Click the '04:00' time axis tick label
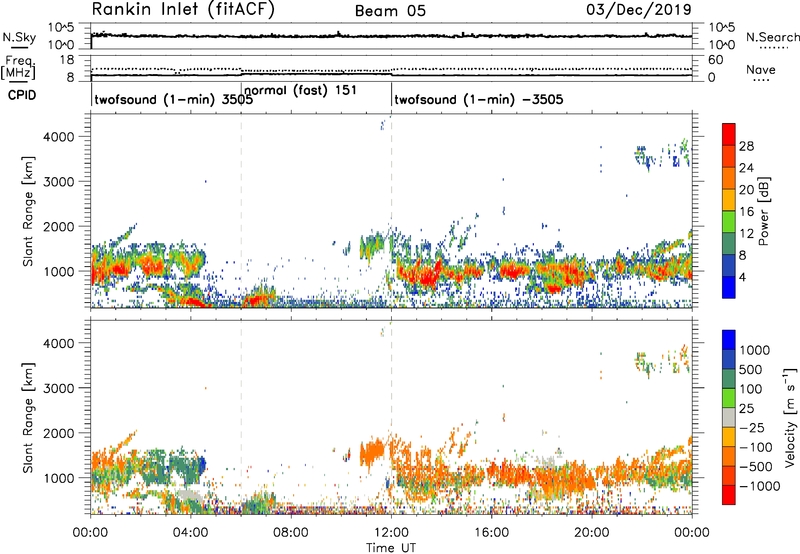This screenshot has height=554, width=800. (191, 533)
